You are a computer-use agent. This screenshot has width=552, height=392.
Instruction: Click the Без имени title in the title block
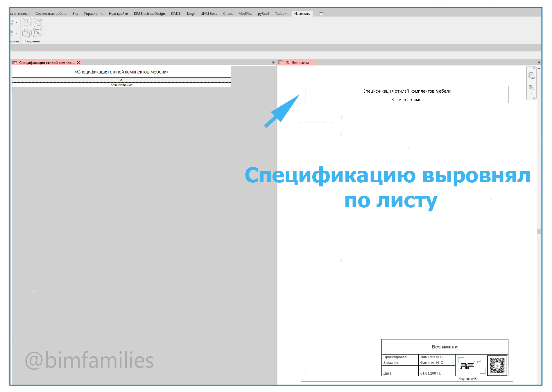[445, 347]
